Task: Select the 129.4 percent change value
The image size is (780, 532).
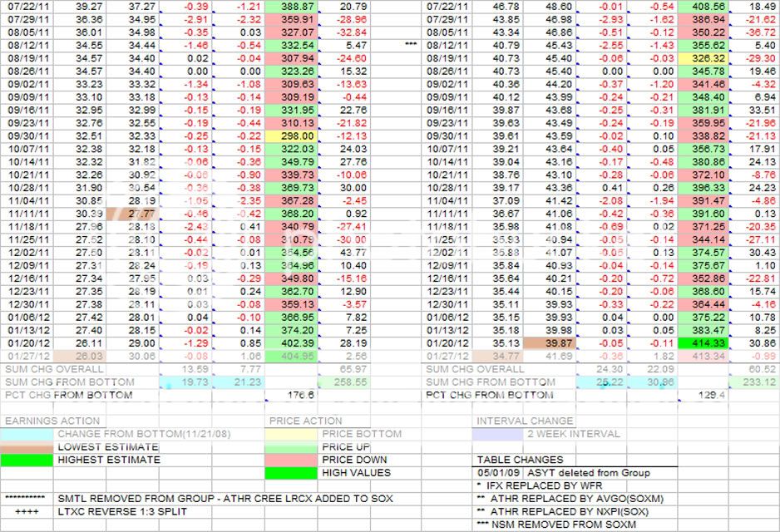Action: [703, 395]
